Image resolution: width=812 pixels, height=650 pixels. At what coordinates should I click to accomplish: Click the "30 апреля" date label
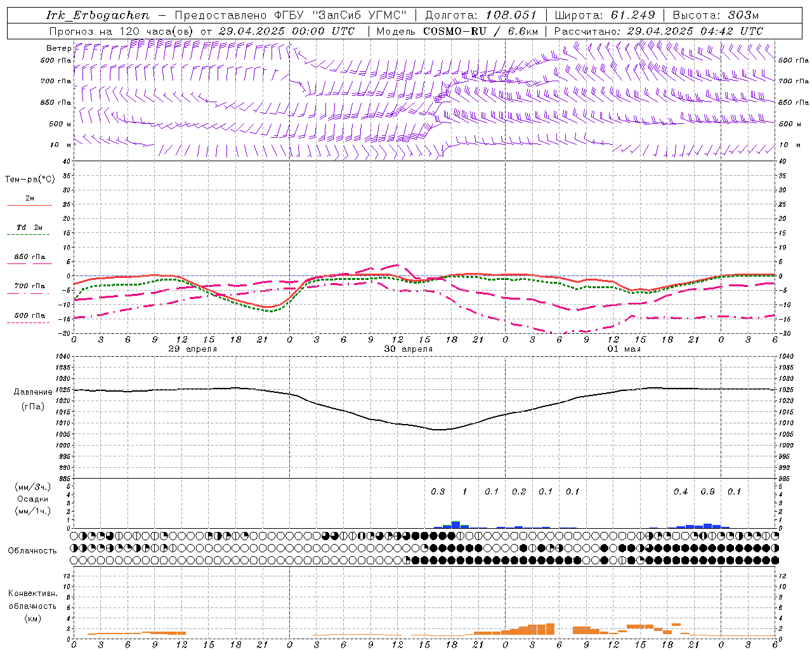coord(409,349)
